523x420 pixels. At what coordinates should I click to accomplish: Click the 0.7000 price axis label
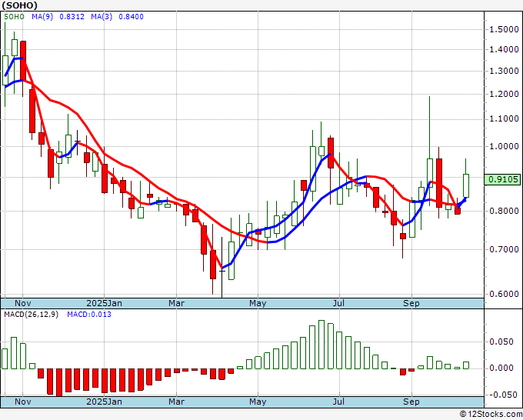coord(503,249)
